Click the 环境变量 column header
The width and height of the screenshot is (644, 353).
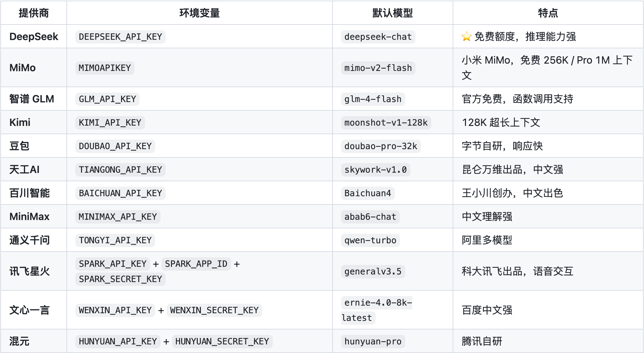(200, 13)
